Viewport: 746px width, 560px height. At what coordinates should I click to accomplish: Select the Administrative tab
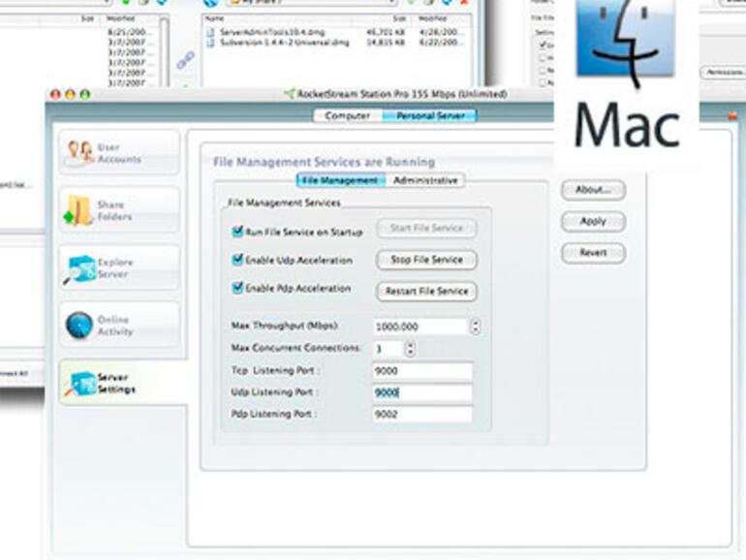pyautogui.click(x=425, y=180)
